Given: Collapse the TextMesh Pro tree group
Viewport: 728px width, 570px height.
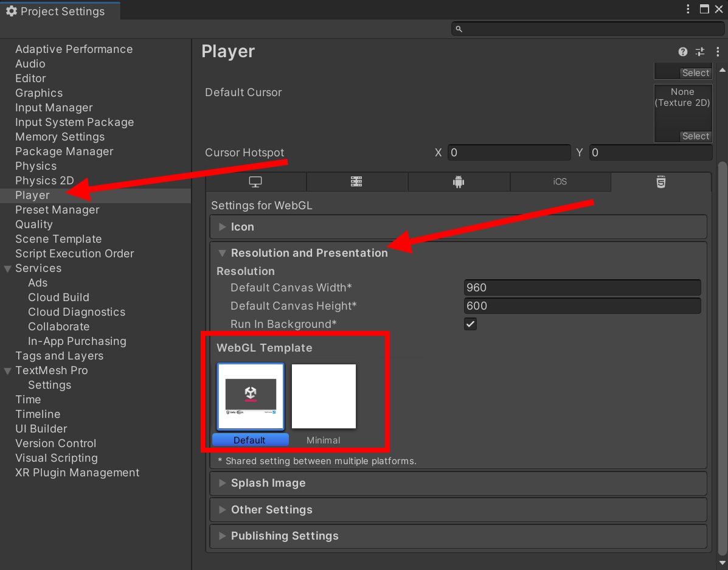Looking at the screenshot, I should [x=7, y=371].
